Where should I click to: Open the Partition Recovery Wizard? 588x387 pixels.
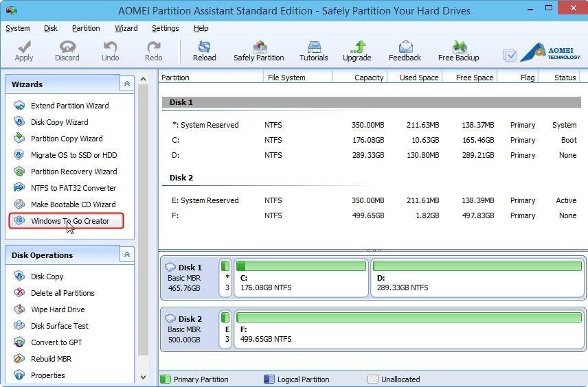click(67, 172)
